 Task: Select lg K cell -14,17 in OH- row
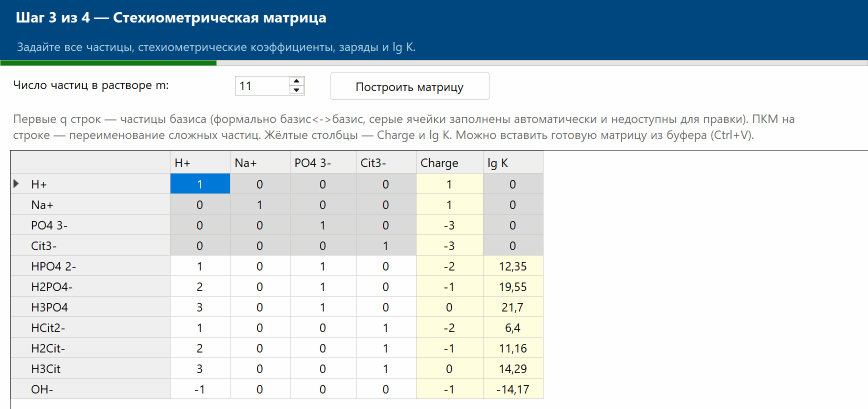click(x=513, y=389)
